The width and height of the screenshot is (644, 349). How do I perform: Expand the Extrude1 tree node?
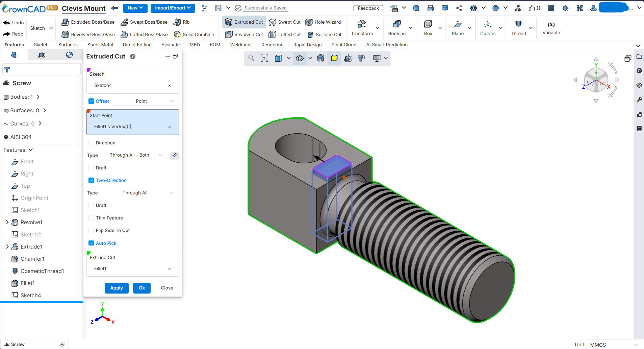click(x=7, y=247)
